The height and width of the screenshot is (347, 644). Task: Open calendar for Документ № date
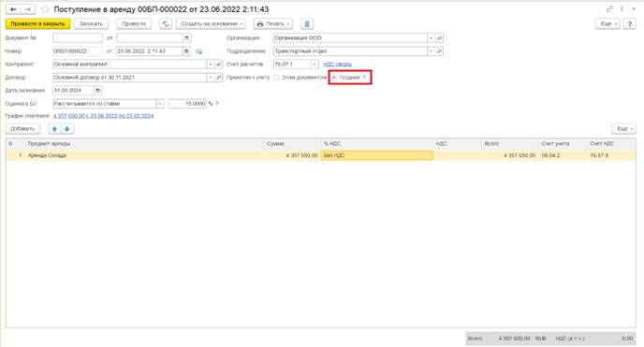(x=186, y=38)
